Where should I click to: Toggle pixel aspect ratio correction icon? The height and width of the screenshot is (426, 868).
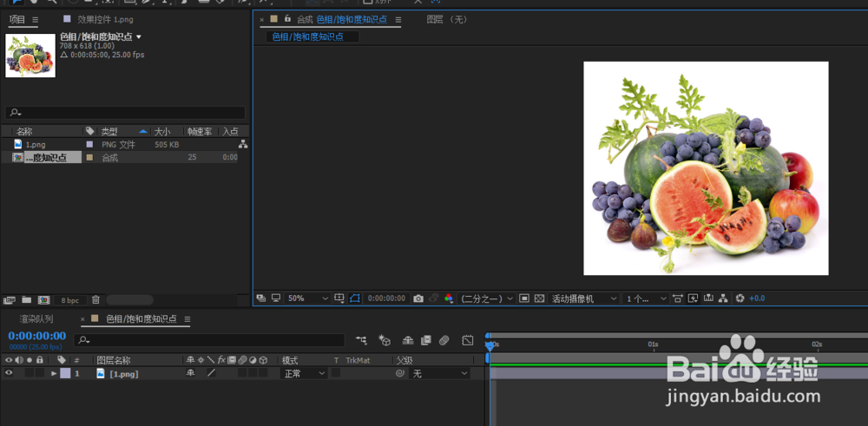pyautogui.click(x=678, y=298)
